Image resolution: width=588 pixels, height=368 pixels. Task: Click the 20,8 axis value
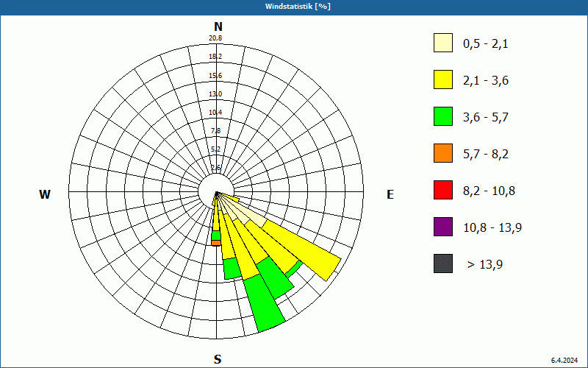tap(215, 38)
